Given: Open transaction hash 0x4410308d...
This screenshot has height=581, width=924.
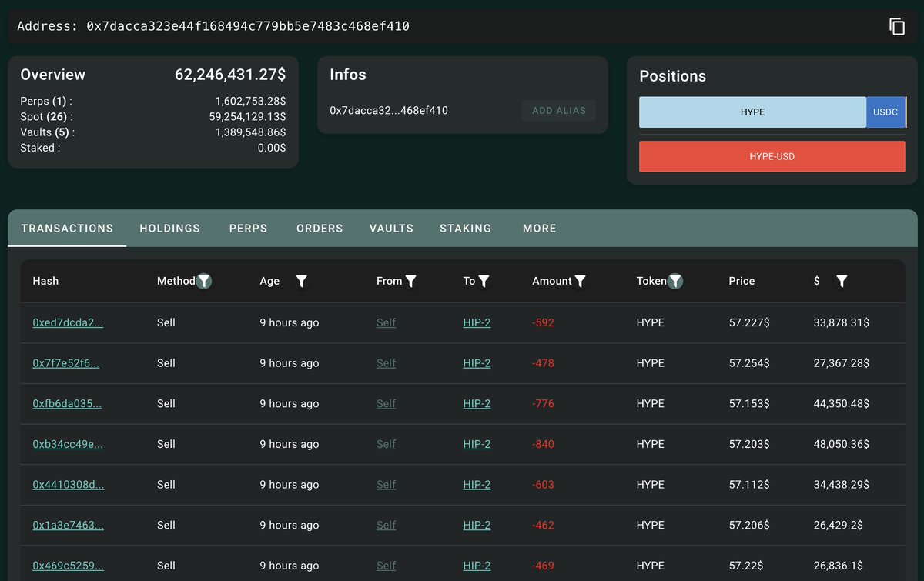Looking at the screenshot, I should pos(68,485).
